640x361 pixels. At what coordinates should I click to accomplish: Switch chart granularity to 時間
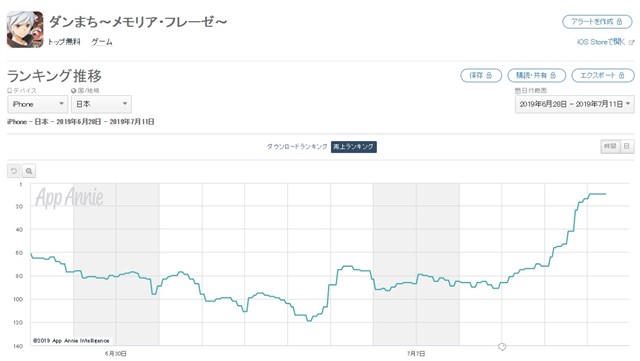(610, 146)
